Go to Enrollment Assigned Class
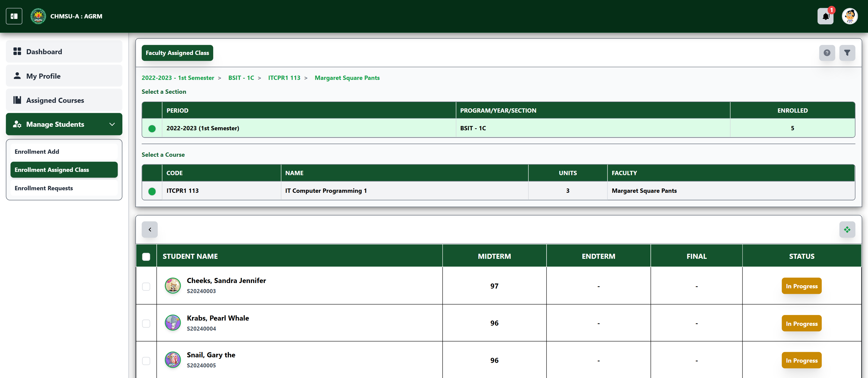Image resolution: width=868 pixels, height=378 pixels. [x=64, y=170]
